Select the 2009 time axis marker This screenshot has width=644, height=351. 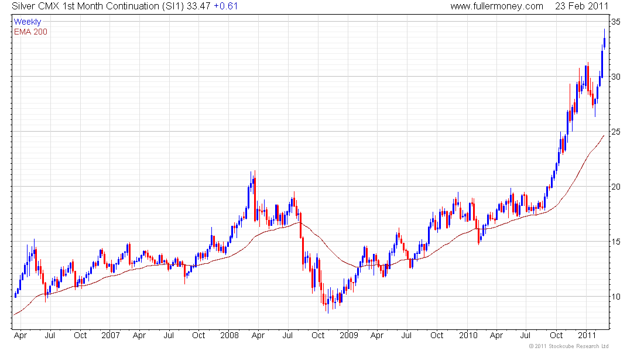click(349, 335)
